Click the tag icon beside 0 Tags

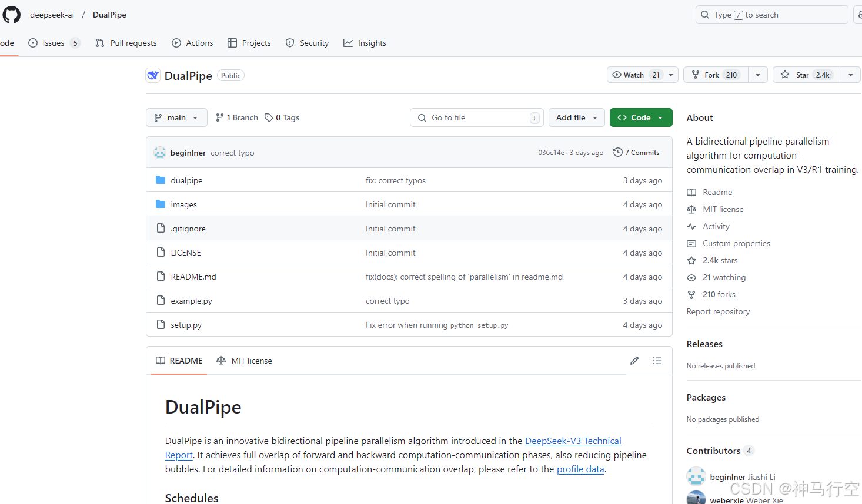(269, 117)
